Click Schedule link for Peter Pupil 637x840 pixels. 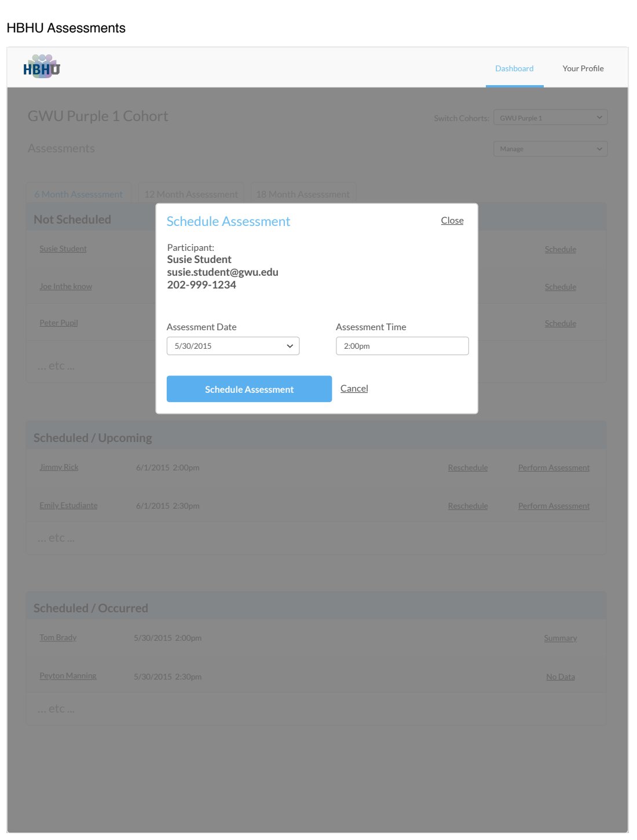click(x=560, y=324)
